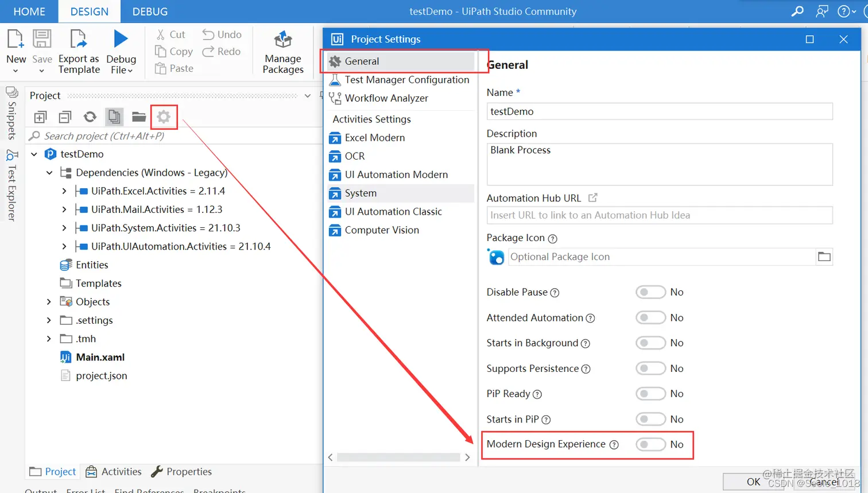Click the Undo arrow in ribbon
Screen dimensions: 868x493
pos(208,34)
